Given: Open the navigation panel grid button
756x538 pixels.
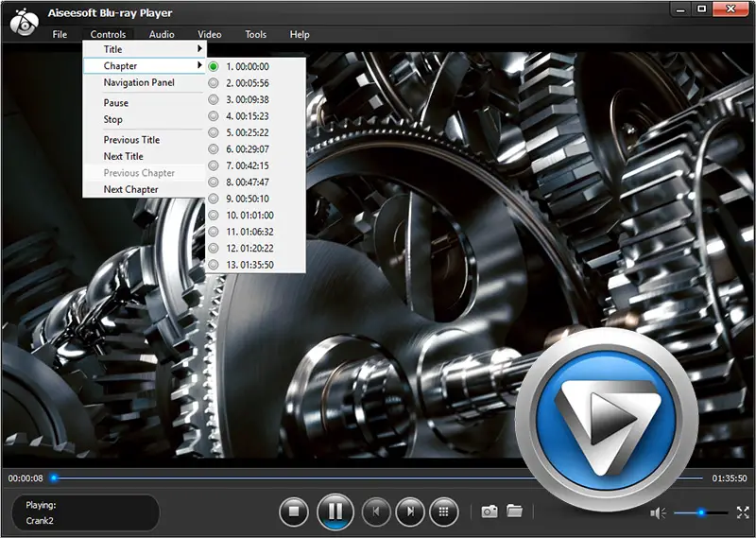Looking at the screenshot, I should click(443, 511).
